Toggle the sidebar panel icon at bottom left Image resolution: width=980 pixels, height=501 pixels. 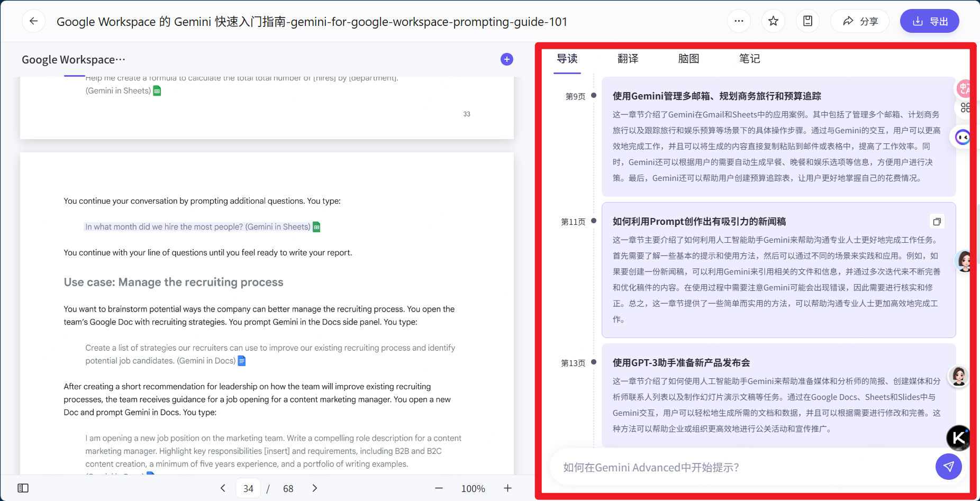pos(23,488)
